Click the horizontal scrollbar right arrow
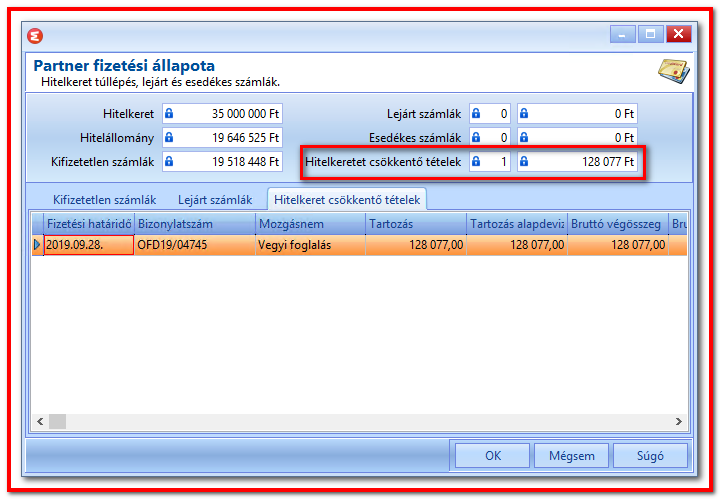 [679, 421]
